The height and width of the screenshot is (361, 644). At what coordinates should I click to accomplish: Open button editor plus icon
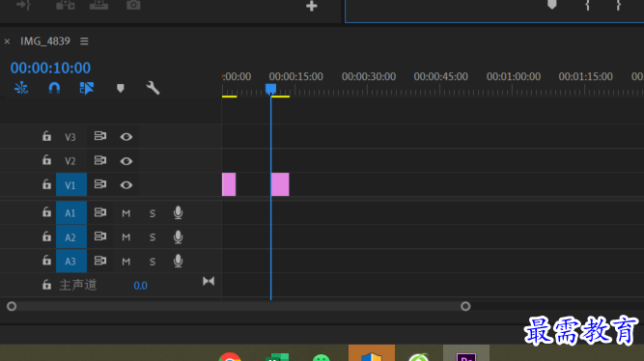[x=312, y=6]
